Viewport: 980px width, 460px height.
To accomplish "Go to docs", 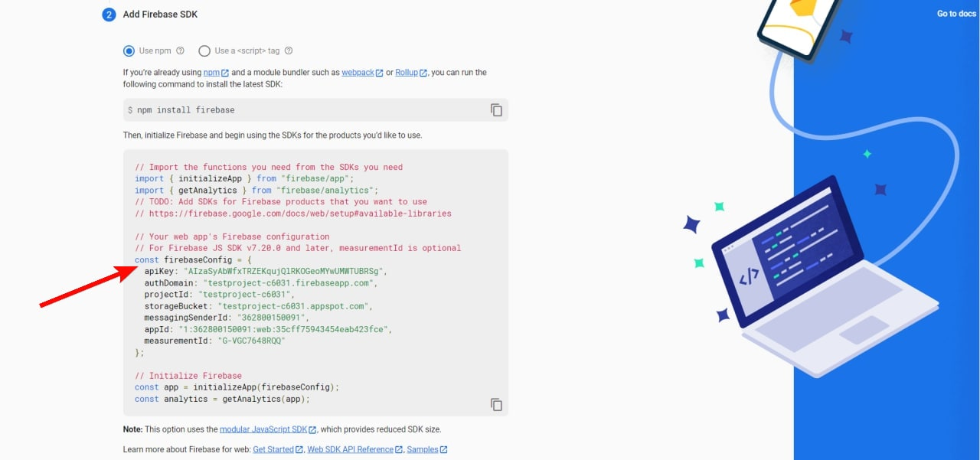I will [956, 14].
